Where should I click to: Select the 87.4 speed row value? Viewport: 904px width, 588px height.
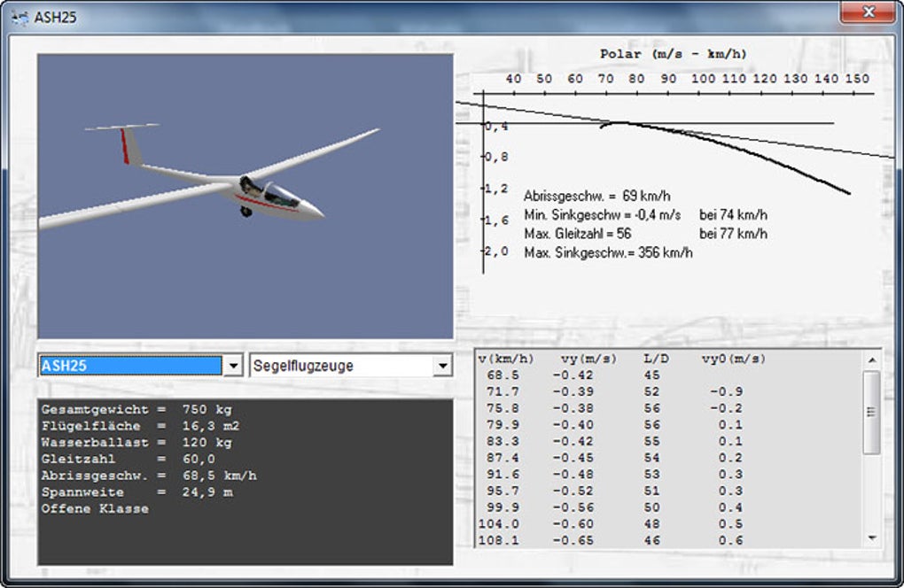click(x=503, y=458)
